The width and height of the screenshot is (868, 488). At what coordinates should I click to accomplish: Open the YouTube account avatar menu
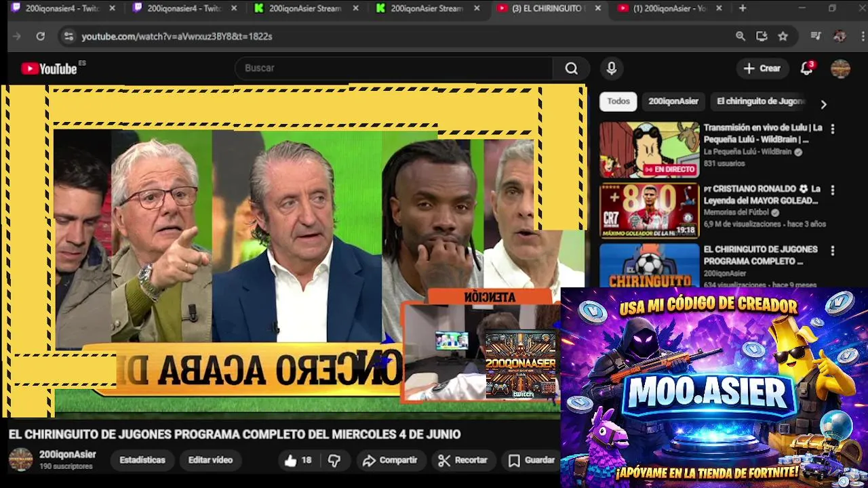(x=840, y=68)
